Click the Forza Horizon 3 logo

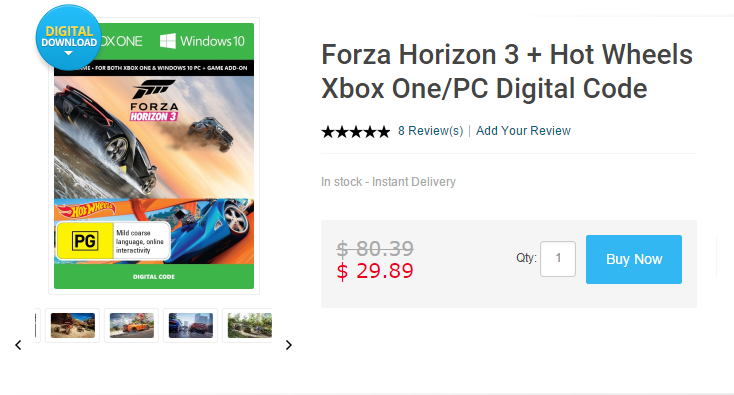[154, 101]
